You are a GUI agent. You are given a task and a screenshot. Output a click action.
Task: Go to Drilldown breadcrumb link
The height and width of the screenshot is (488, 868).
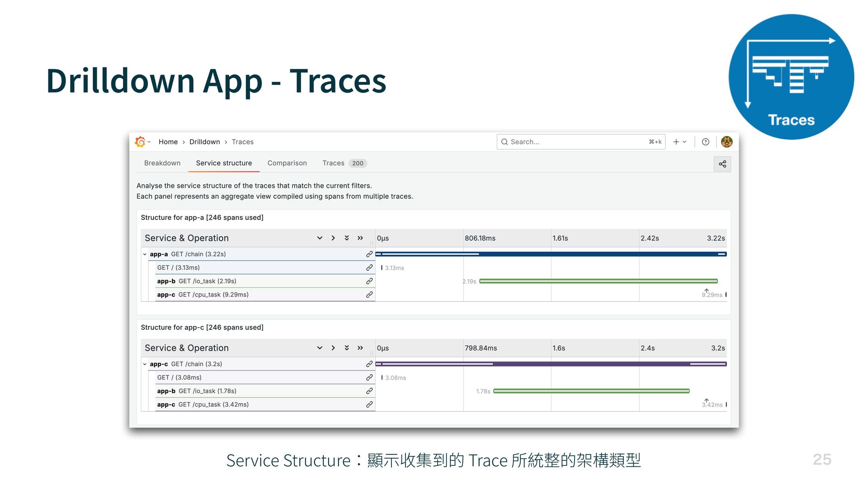204,142
